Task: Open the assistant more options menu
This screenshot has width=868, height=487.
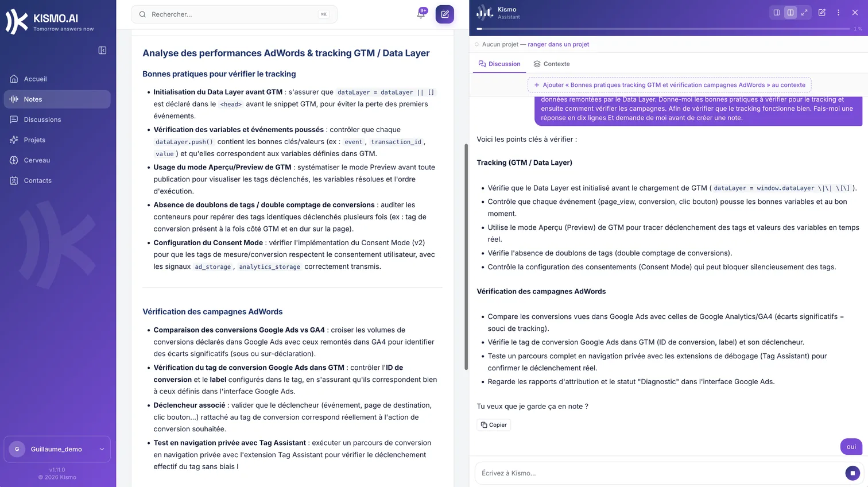Action: [x=838, y=13]
